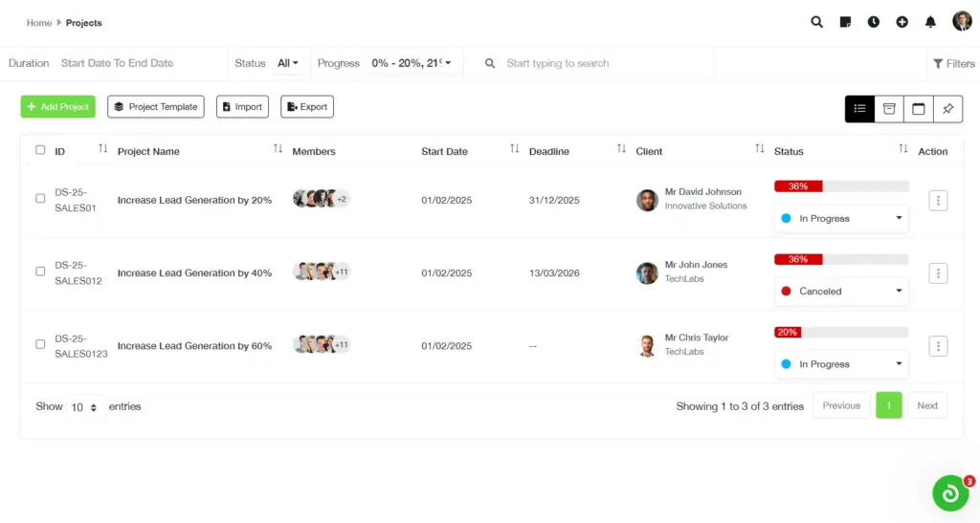980x523 pixels.
Task: Switch to calendar view icon
Action: click(x=918, y=109)
